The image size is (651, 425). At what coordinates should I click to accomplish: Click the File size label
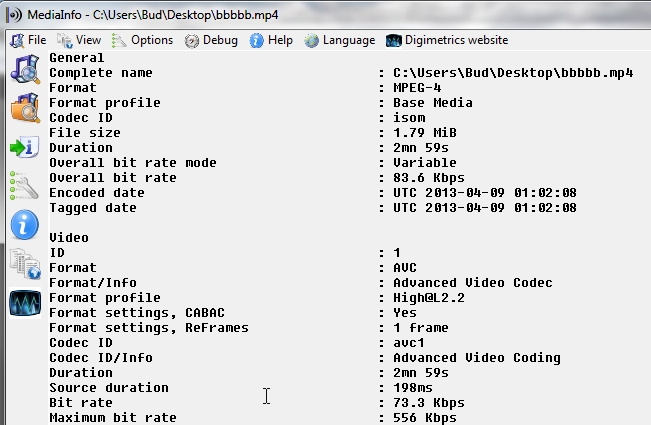pos(85,133)
